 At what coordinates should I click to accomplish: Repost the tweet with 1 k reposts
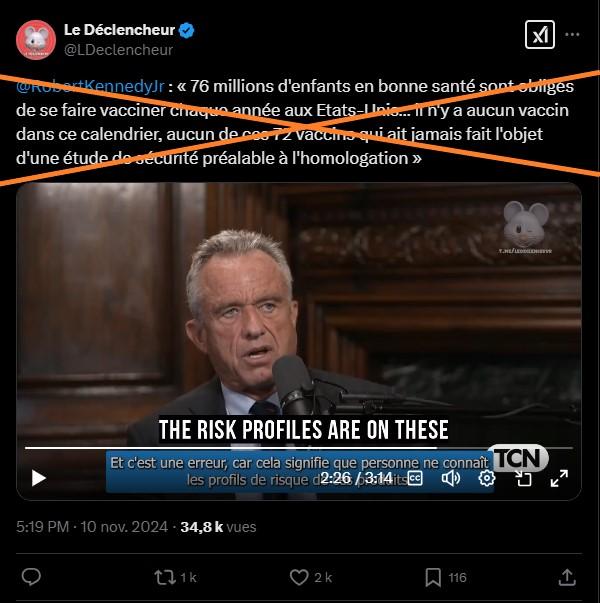tap(175, 577)
